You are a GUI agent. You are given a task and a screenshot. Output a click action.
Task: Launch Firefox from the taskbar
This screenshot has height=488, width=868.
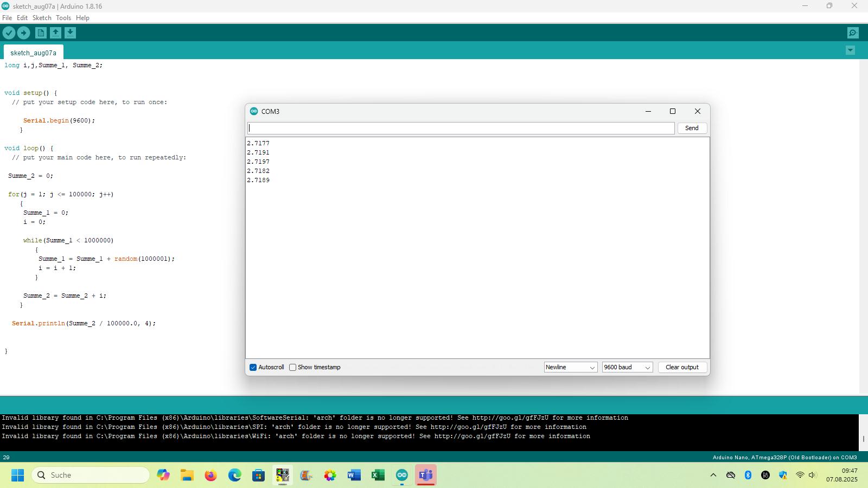tap(210, 476)
